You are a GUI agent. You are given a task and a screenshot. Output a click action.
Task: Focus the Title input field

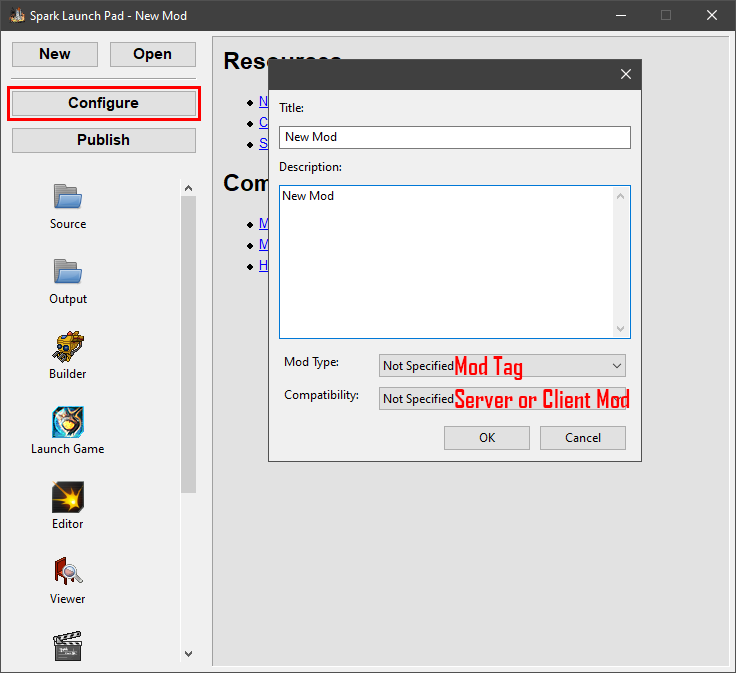(454, 137)
